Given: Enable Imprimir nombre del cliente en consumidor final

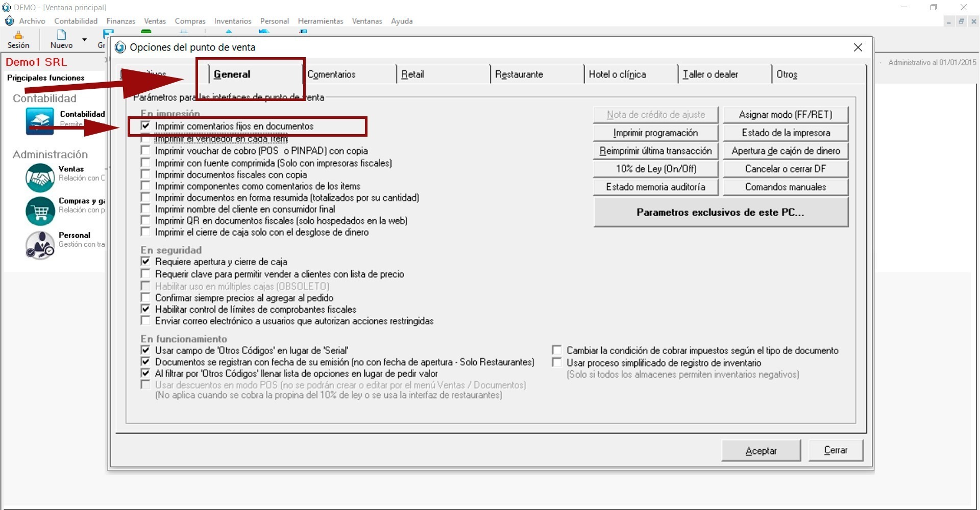Looking at the screenshot, I should click(x=146, y=209).
